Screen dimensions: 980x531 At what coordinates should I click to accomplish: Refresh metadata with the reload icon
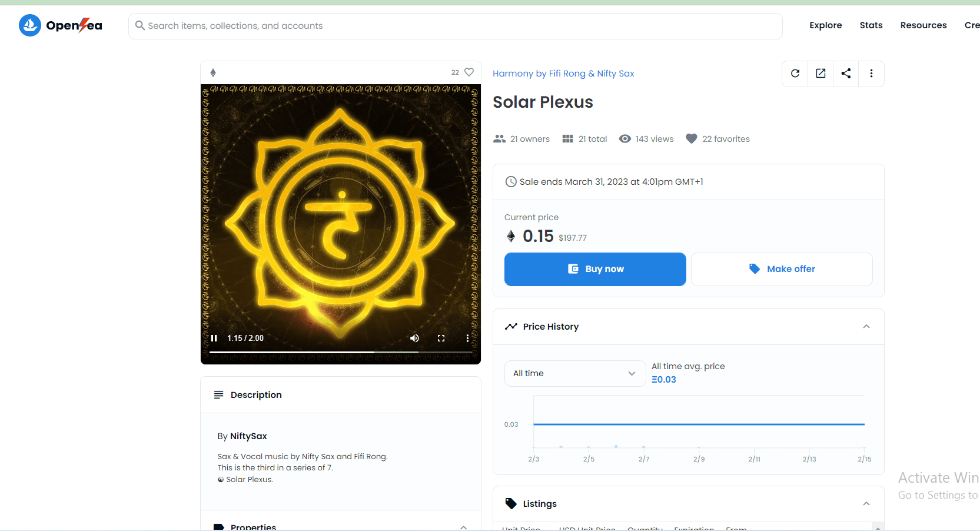pyautogui.click(x=795, y=74)
